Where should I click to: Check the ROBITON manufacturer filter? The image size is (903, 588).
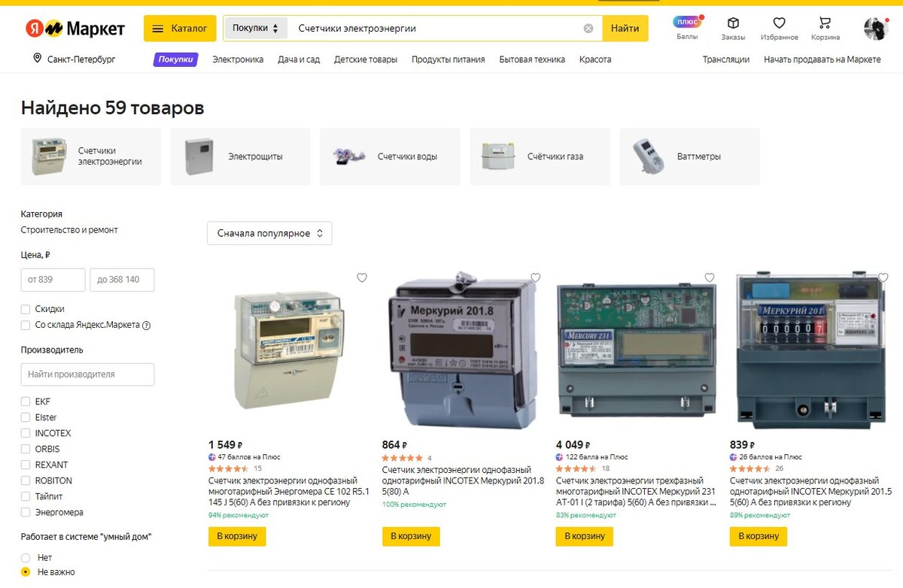tap(26, 480)
